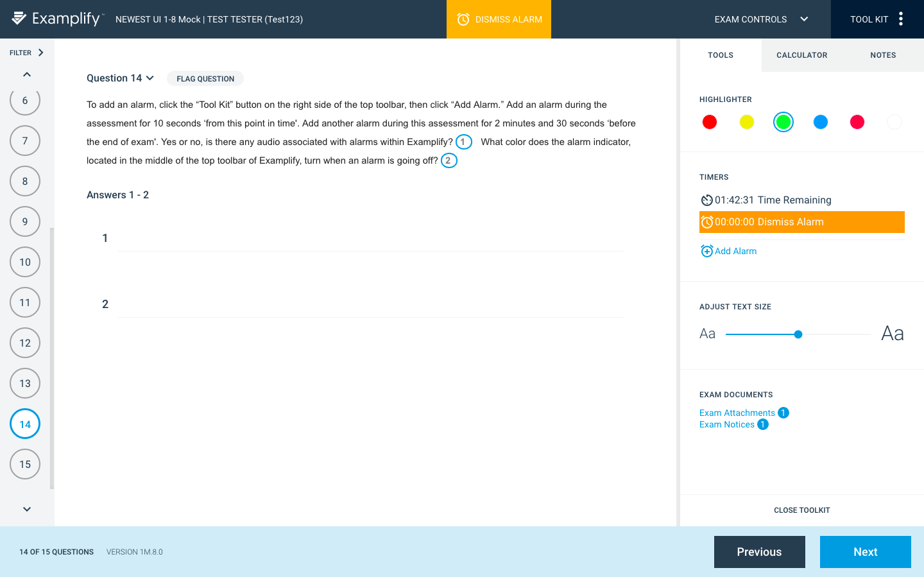
Task: Click into answer field 1
Action: pyautogui.click(x=370, y=238)
